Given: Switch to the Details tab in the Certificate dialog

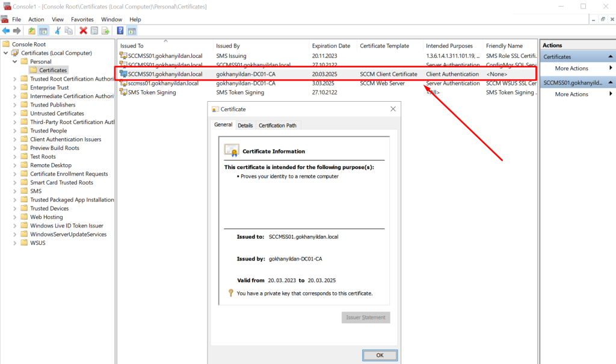Looking at the screenshot, I should [x=245, y=125].
